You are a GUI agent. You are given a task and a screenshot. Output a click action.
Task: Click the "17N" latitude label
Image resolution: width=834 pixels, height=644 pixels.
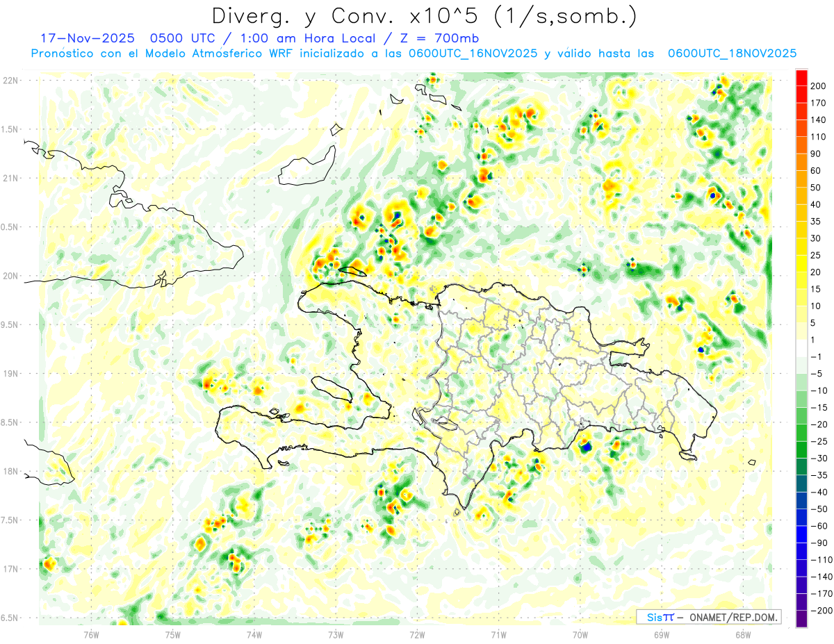pyautogui.click(x=10, y=569)
